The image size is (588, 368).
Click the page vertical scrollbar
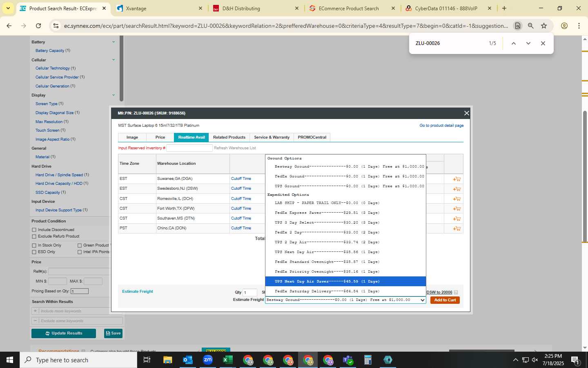585,176
